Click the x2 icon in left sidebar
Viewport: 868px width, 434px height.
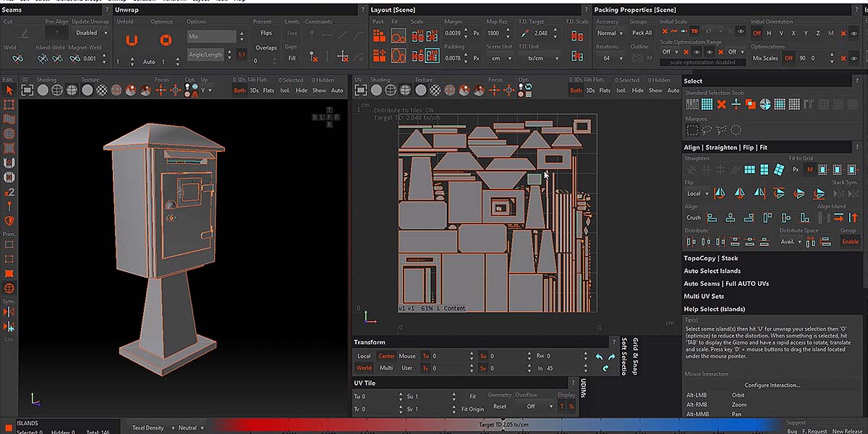(x=9, y=192)
